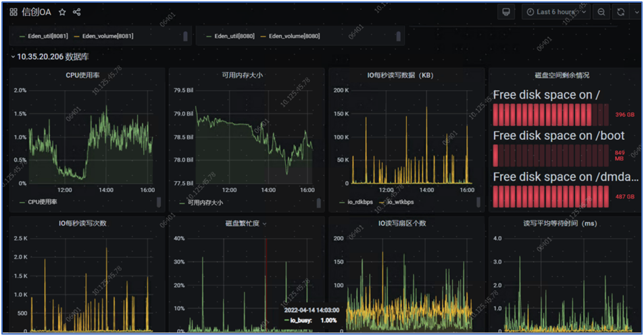Click the Free disk space on /dmda bar gauge
The width and height of the screenshot is (644, 336).
[x=551, y=197]
